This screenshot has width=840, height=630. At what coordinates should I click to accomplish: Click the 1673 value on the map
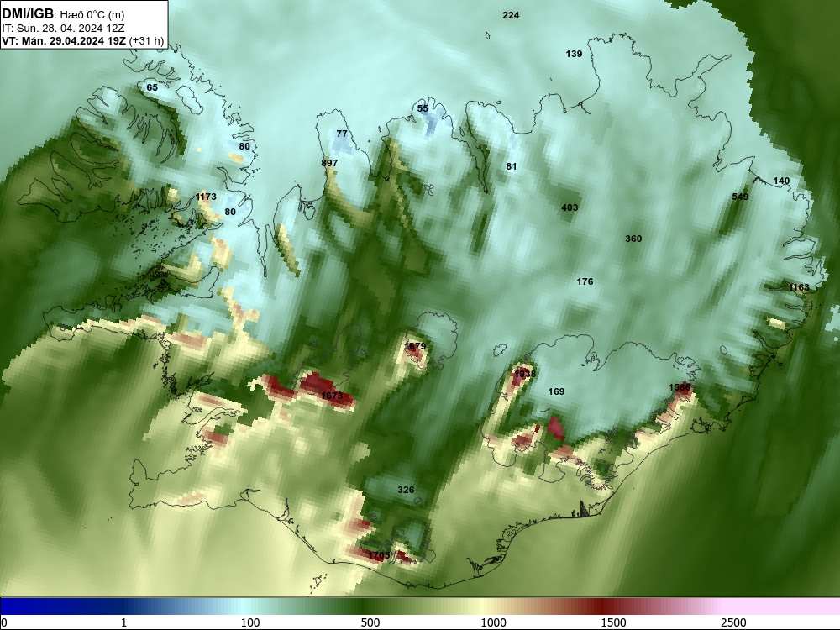(x=332, y=396)
